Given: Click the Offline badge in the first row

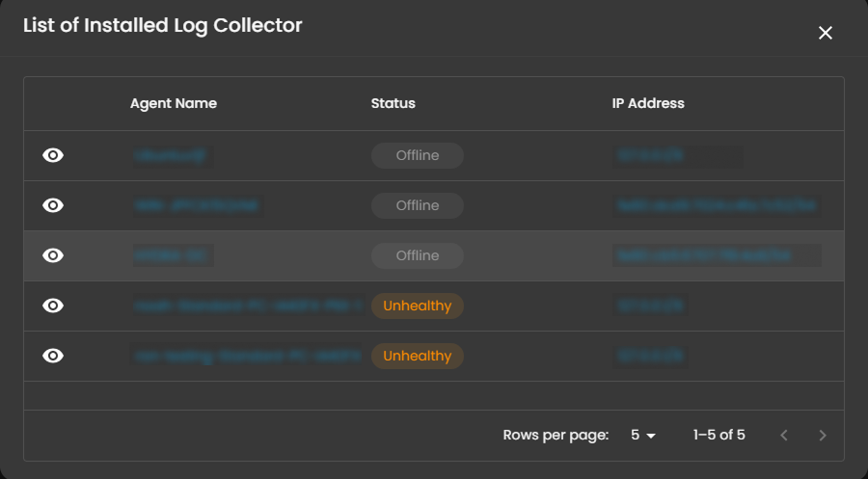Looking at the screenshot, I should point(417,155).
